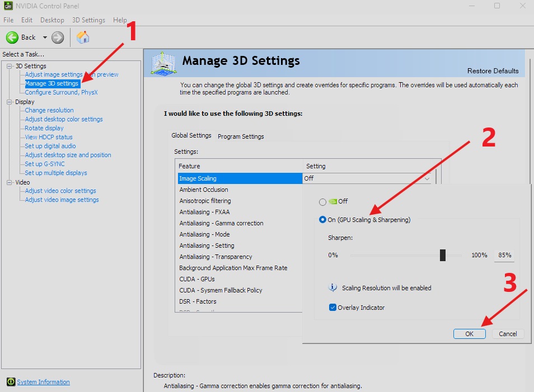Screen dimensions: 534x392
Task: Select Antialiasing - Gamma correction row
Action: [240, 223]
